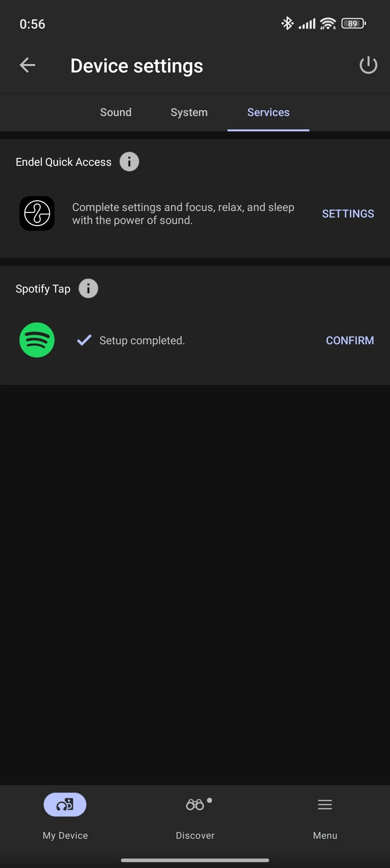Switch to the Sound tab
This screenshot has height=868, width=390.
tap(116, 112)
